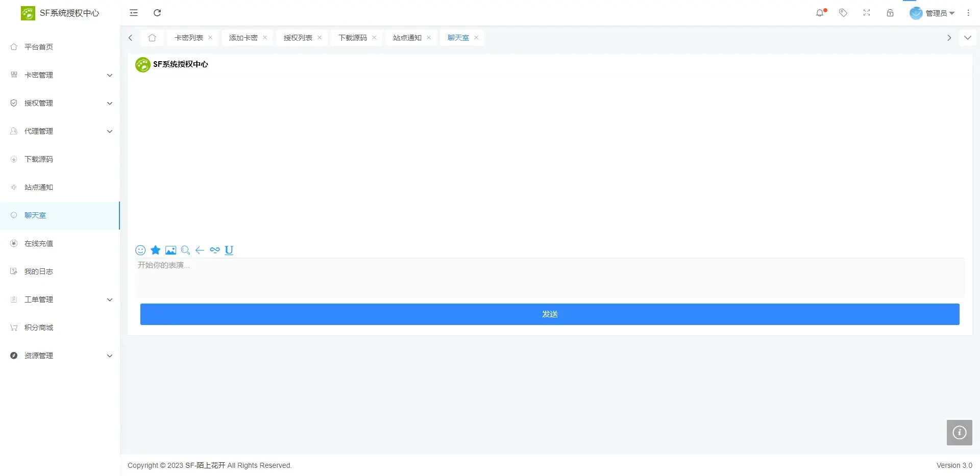The image size is (980, 476).
Task: Click the info button at bottom right
Action: (959, 433)
